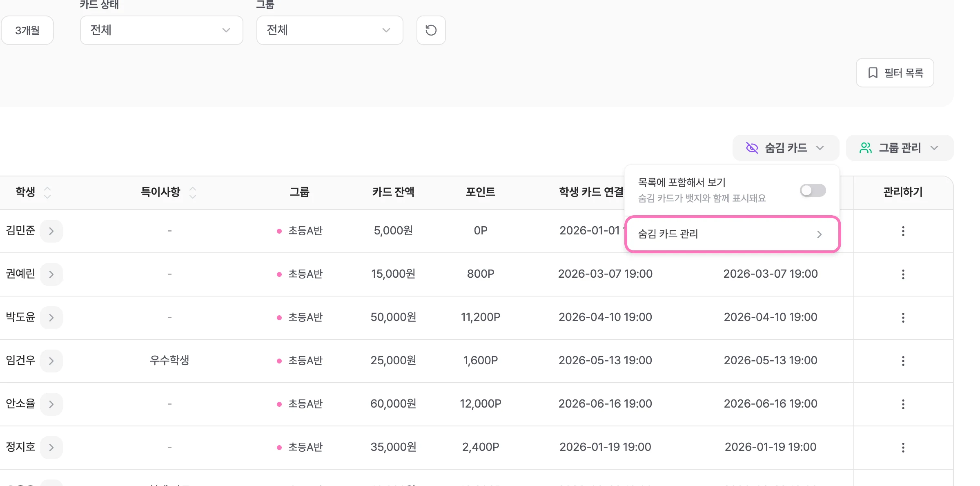980x486 pixels.
Task: Open 권예린 row more options menu
Action: pyautogui.click(x=903, y=274)
